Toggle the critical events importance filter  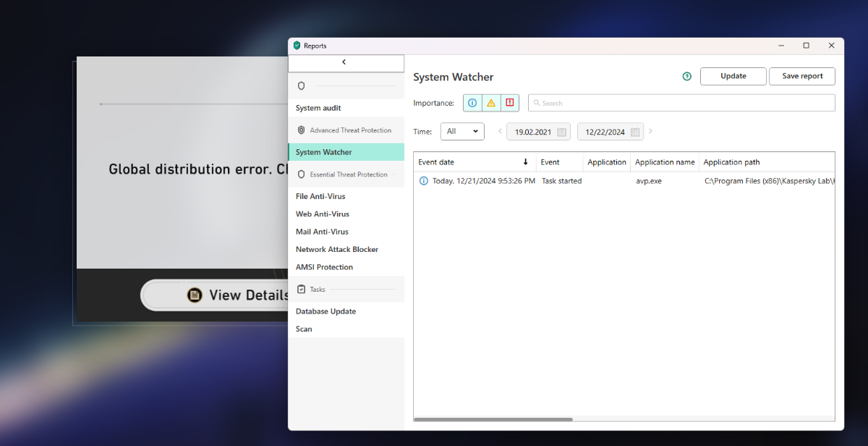click(x=509, y=103)
